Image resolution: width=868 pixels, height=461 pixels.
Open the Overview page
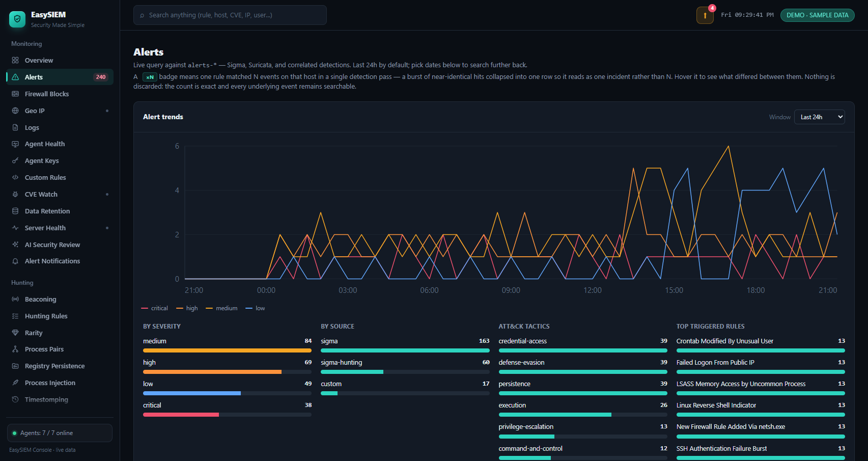[60, 60]
